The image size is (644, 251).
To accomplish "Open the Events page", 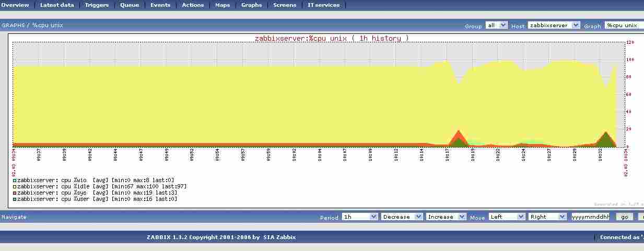I will click(x=160, y=5).
